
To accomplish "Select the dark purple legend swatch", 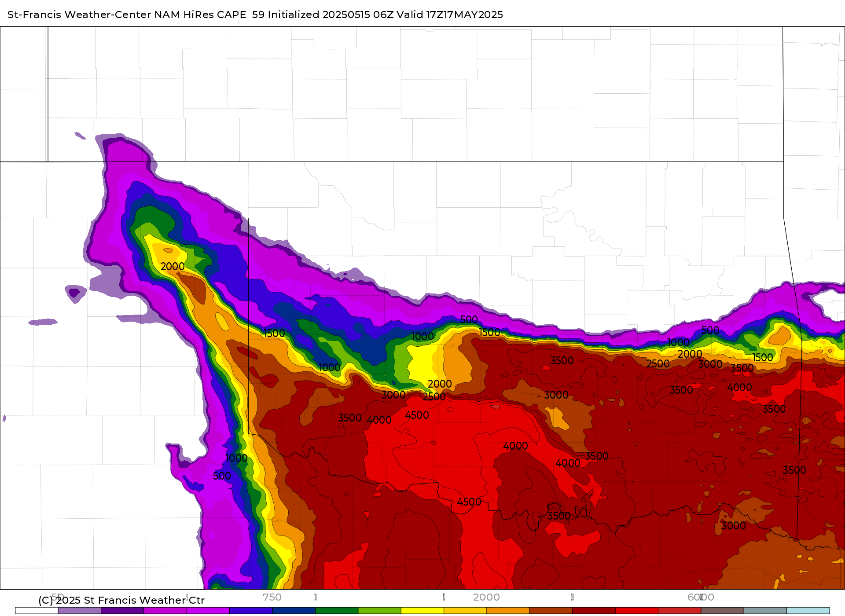I will click(122, 611).
